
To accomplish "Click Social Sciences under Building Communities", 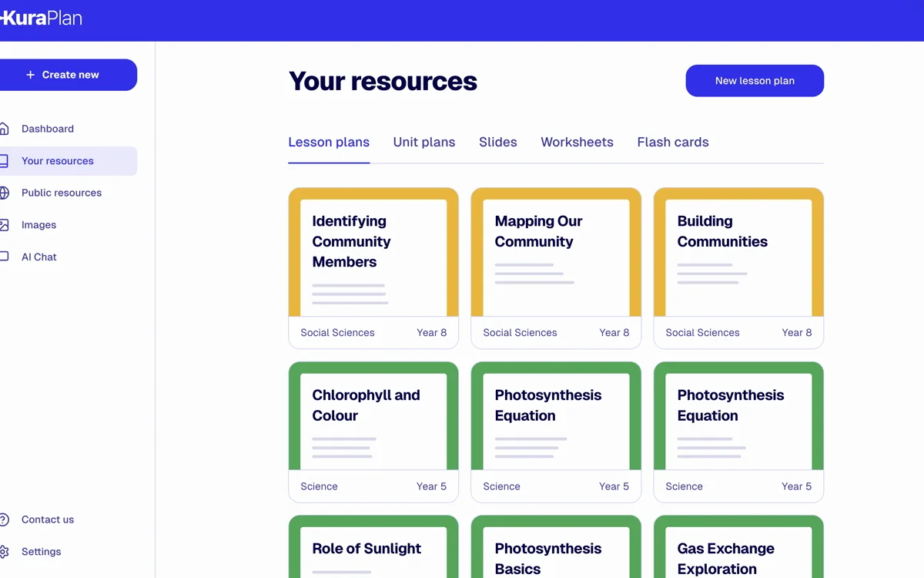I will (x=702, y=333).
